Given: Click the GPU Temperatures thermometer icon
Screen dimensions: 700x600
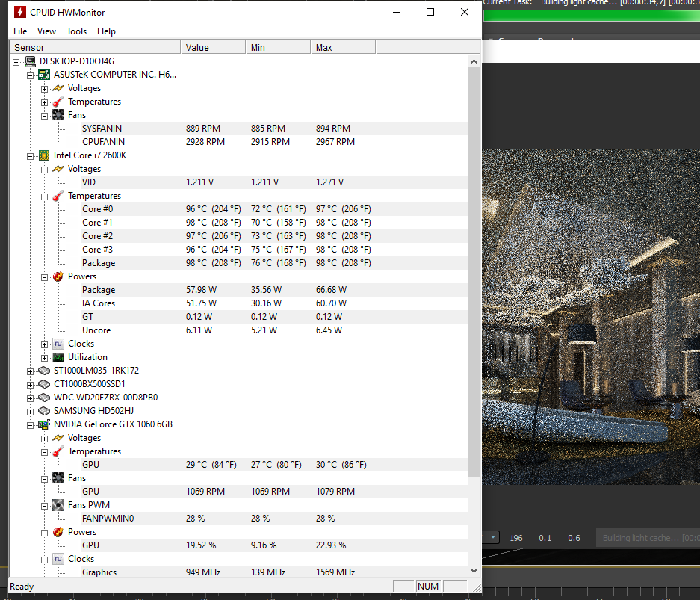Looking at the screenshot, I should click(x=58, y=451).
